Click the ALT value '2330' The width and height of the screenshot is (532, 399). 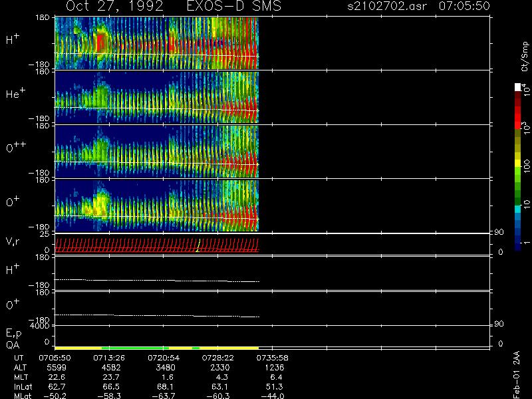220,368
